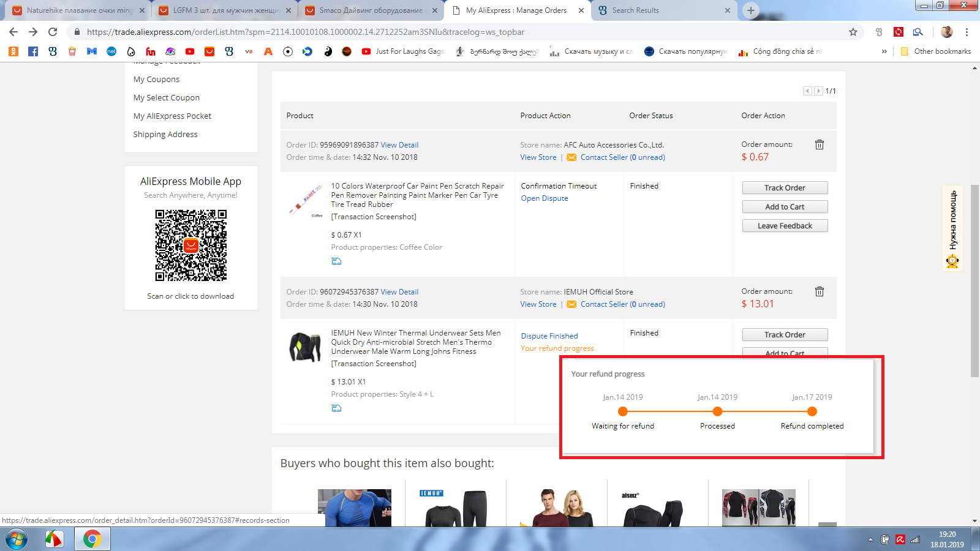This screenshot has width=980, height=551.
Task: Leave Feedback for the paint pen order
Action: click(785, 226)
